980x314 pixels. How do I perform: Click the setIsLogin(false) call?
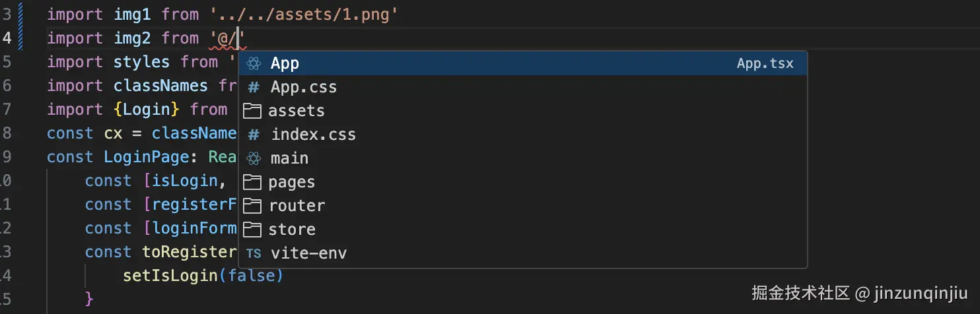[203, 276]
